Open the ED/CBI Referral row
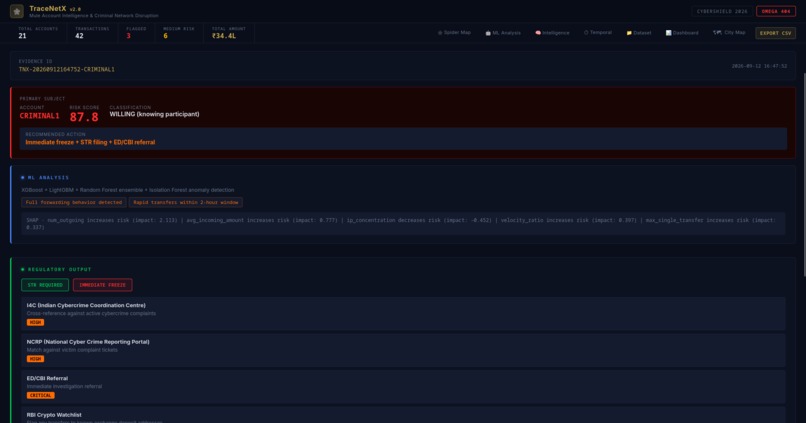Screen dimensions: 806x423 pyautogui.click(x=404, y=387)
